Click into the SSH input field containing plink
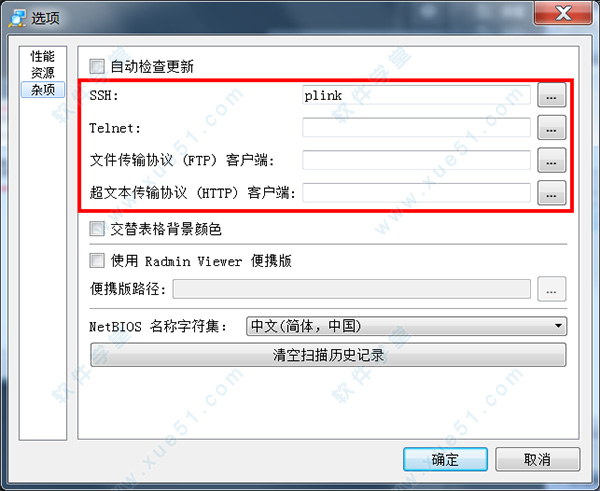This screenshot has height=491, width=600. click(x=416, y=95)
